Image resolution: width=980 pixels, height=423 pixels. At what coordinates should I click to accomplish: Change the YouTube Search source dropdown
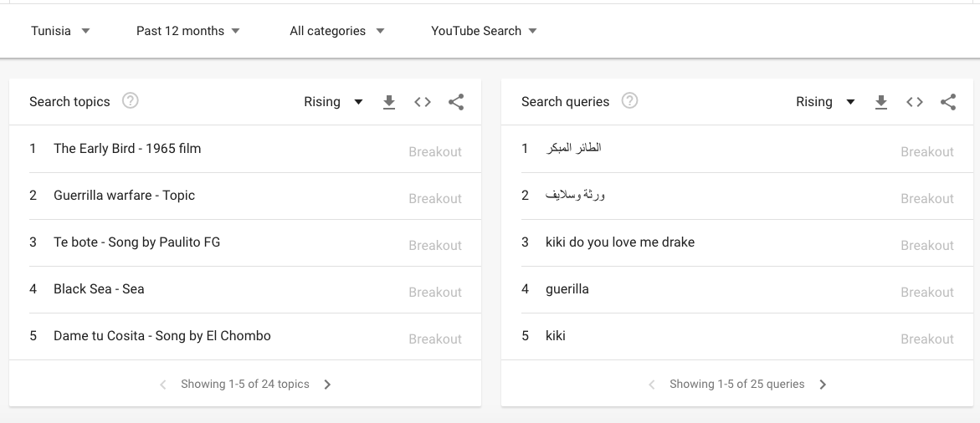point(484,31)
